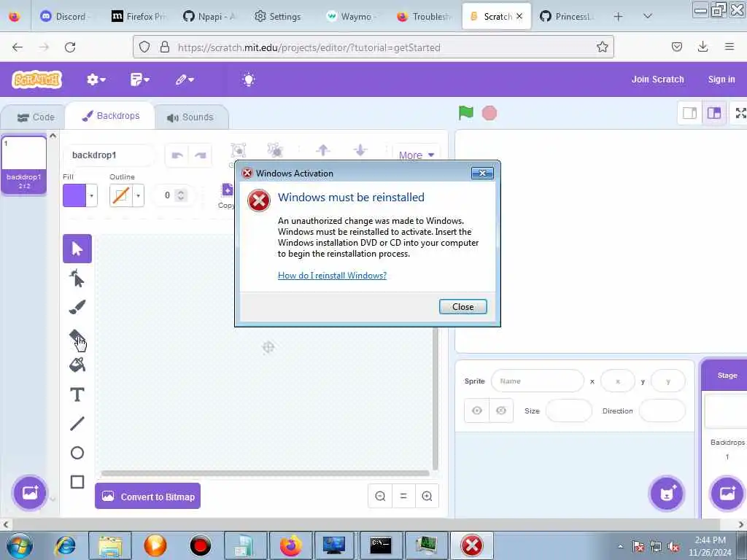
Task: Select the Brush tool
Action: coord(77,307)
